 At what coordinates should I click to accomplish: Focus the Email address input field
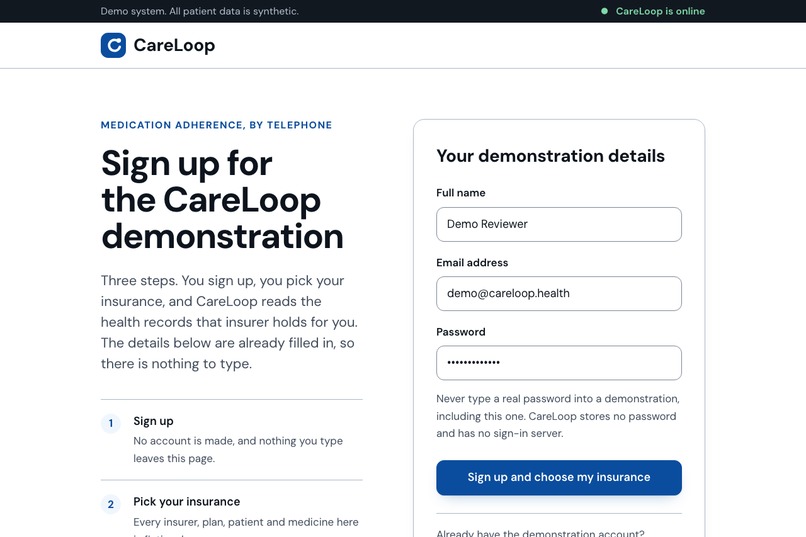click(x=559, y=293)
